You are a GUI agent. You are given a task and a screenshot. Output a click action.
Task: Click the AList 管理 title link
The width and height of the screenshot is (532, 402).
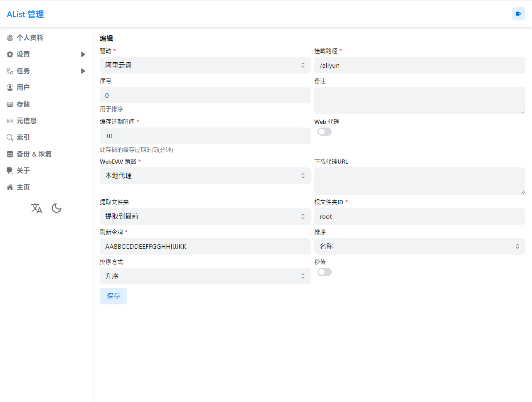click(25, 14)
